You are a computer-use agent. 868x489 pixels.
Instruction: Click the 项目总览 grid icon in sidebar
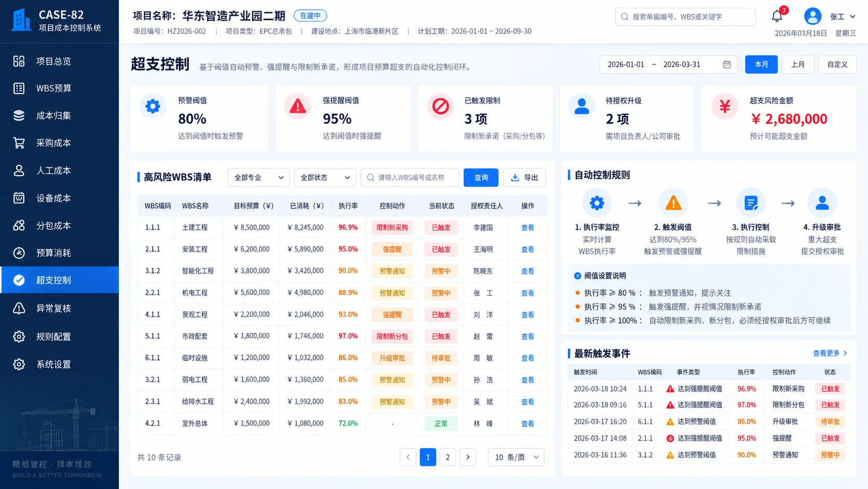coord(19,61)
